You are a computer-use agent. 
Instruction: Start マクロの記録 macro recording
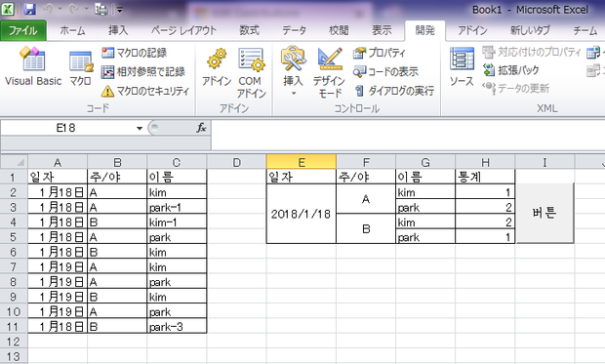pyautogui.click(x=135, y=53)
